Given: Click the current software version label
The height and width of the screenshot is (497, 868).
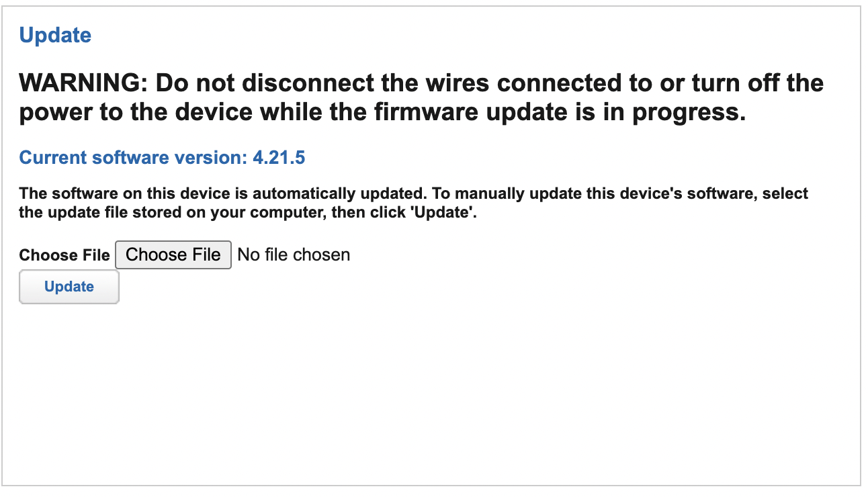Looking at the screenshot, I should [131, 157].
